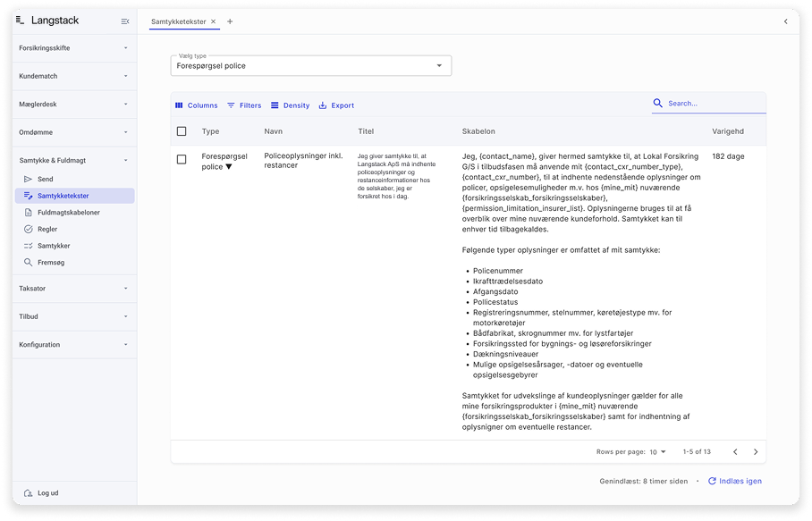The image size is (812, 521).
Task: Close the Samtykketekster tab
Action: (x=213, y=21)
